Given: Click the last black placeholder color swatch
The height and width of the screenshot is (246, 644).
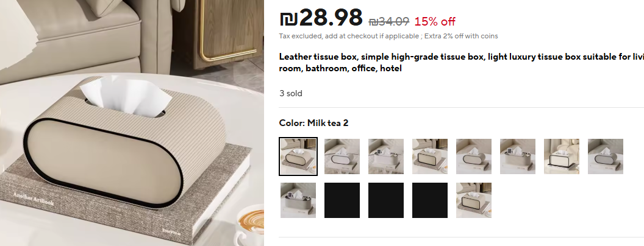Looking at the screenshot, I should [430, 200].
